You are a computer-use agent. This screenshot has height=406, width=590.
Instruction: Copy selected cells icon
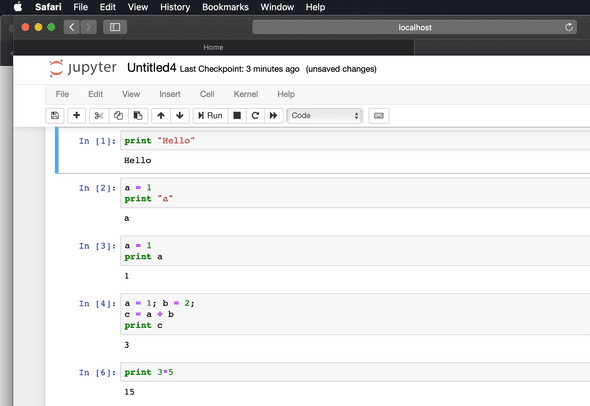(119, 116)
